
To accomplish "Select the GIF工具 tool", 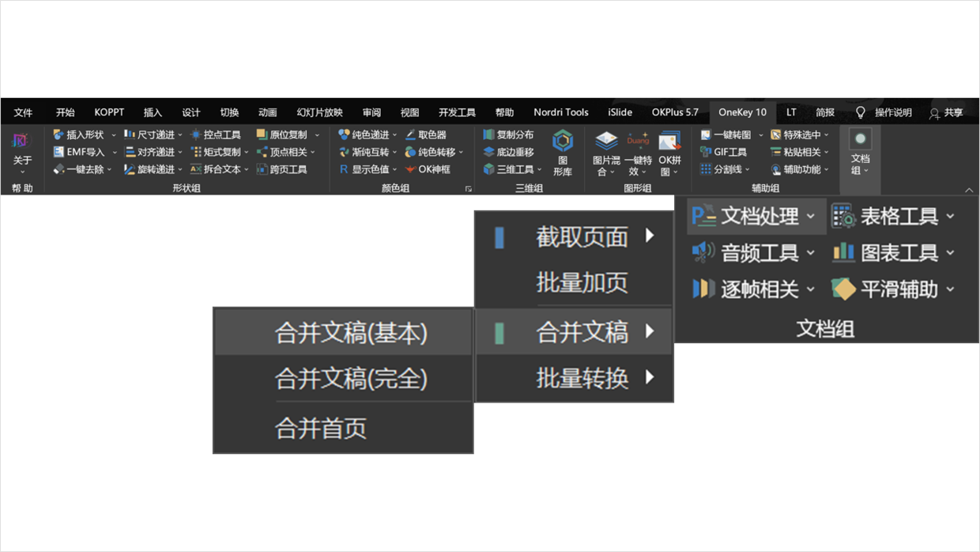I will pyautogui.click(x=723, y=152).
